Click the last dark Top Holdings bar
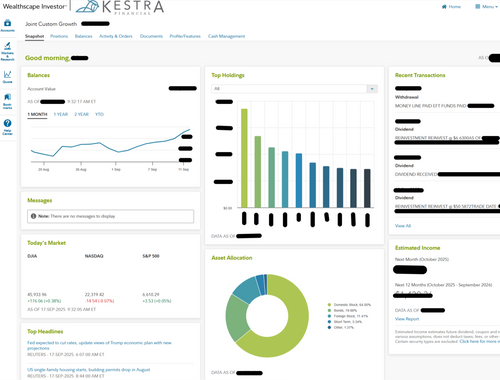This screenshot has width=500, height=380. coord(367,188)
